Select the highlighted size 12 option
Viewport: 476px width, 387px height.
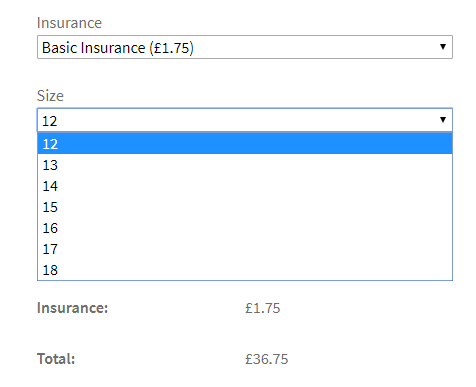pos(245,144)
